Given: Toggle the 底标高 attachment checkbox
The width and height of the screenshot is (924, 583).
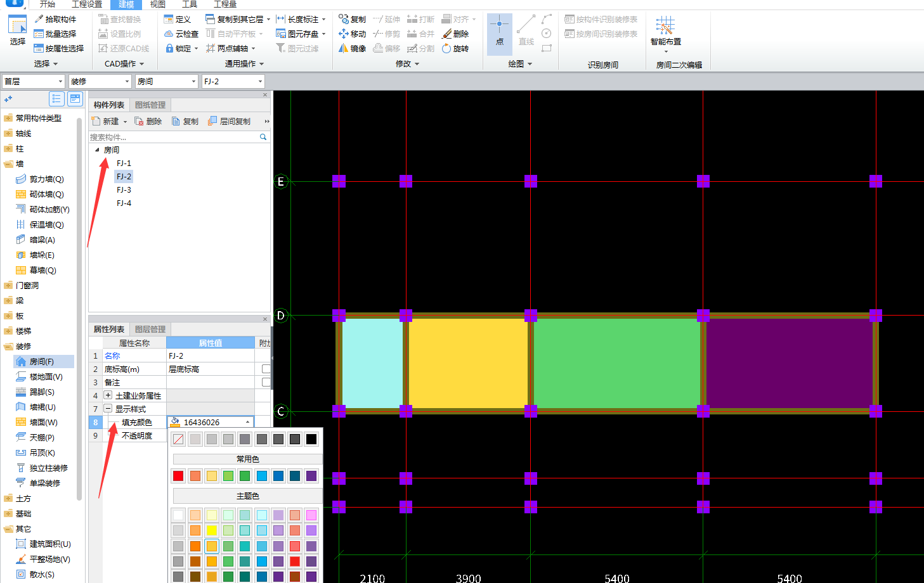Looking at the screenshot, I should (x=266, y=369).
